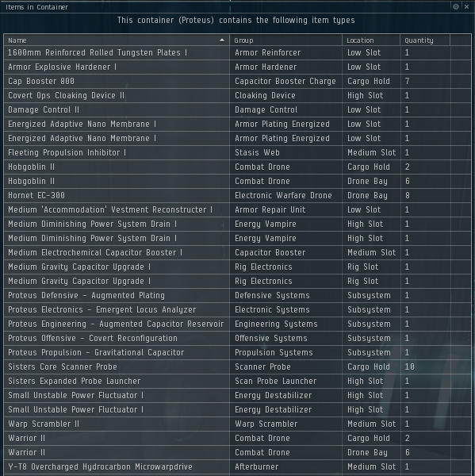
Task: Sort list by the Location column header
Action: pos(371,40)
